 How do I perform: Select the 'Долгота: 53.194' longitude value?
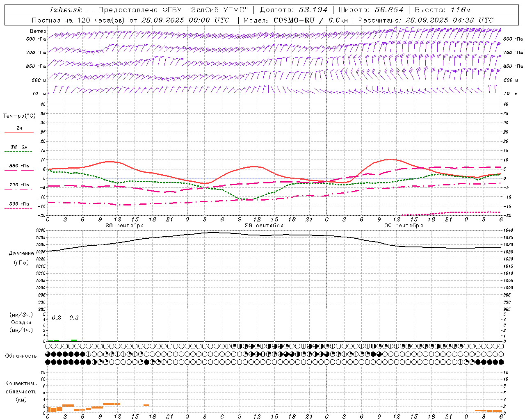click(294, 10)
